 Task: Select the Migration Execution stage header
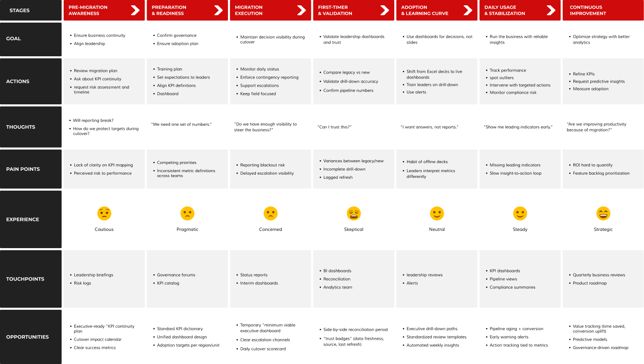(271, 10)
